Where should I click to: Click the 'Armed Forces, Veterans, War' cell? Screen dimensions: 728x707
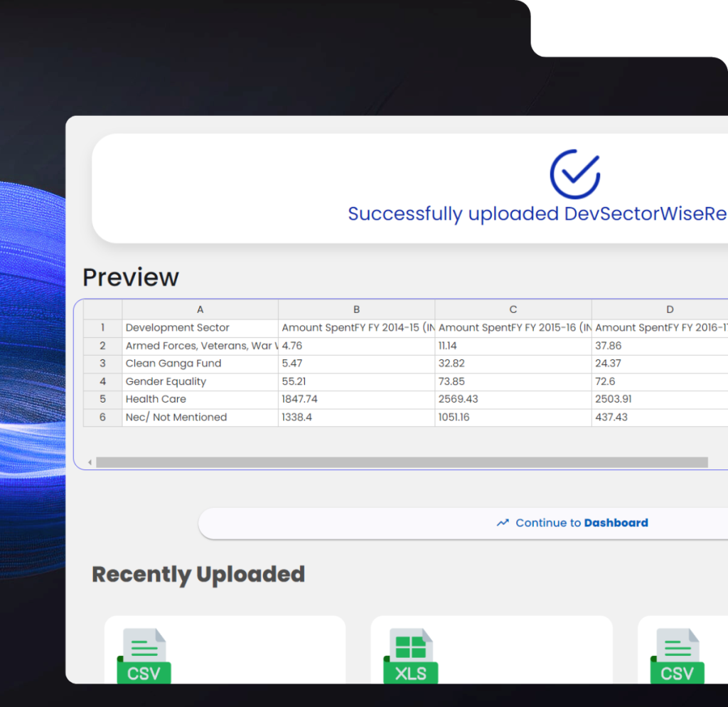tap(200, 346)
